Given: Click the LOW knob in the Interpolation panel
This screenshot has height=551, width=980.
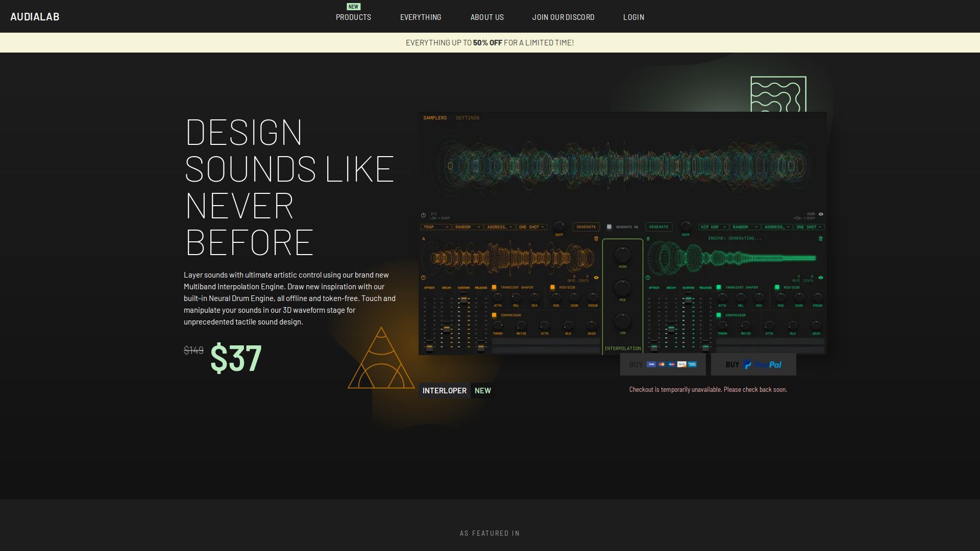Looking at the screenshot, I should 622,321.
